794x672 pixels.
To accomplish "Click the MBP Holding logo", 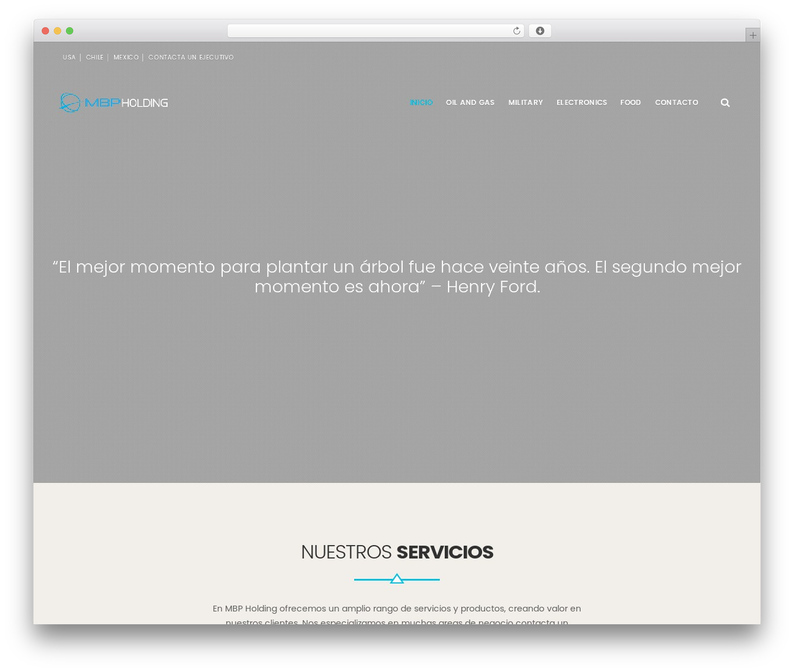I will point(114,102).
